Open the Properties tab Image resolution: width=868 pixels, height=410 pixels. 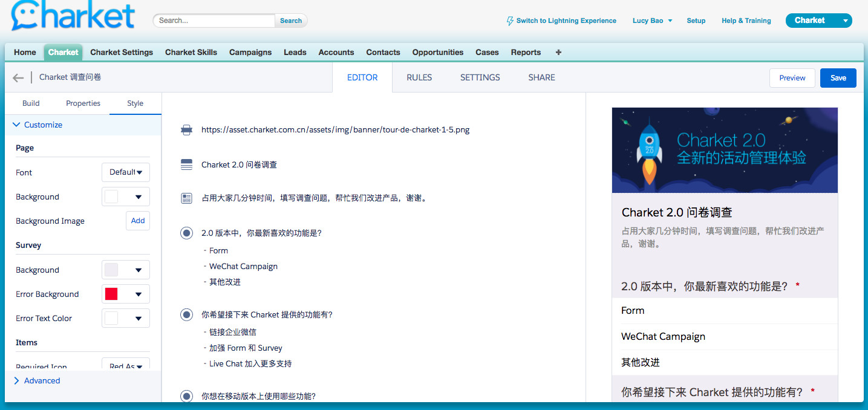pyautogui.click(x=83, y=103)
